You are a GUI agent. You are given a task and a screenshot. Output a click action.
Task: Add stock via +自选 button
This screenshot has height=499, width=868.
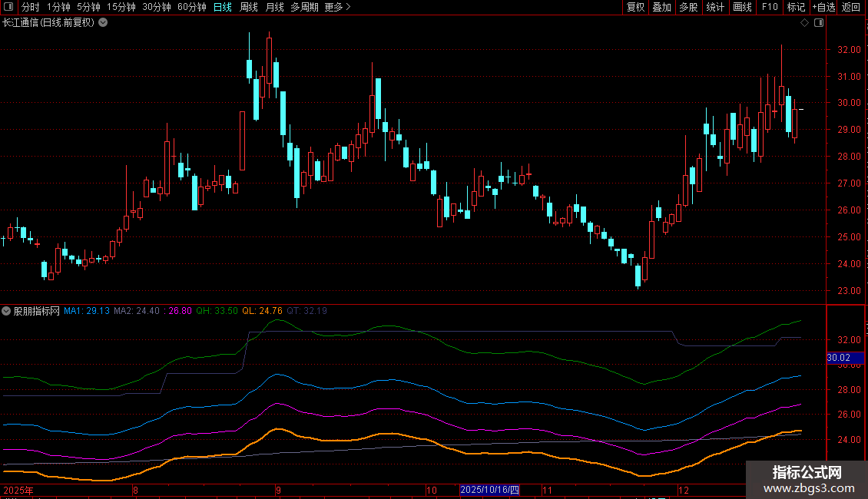[x=823, y=7]
